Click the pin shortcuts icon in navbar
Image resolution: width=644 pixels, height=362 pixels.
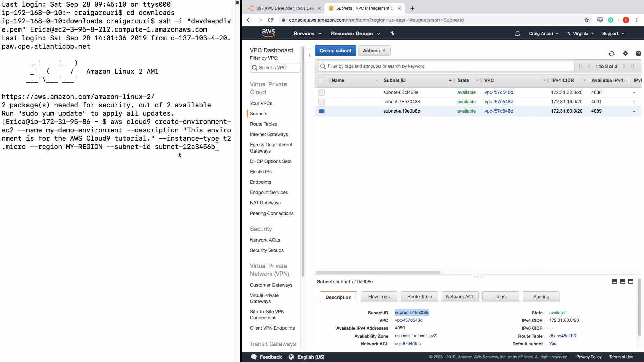392,33
